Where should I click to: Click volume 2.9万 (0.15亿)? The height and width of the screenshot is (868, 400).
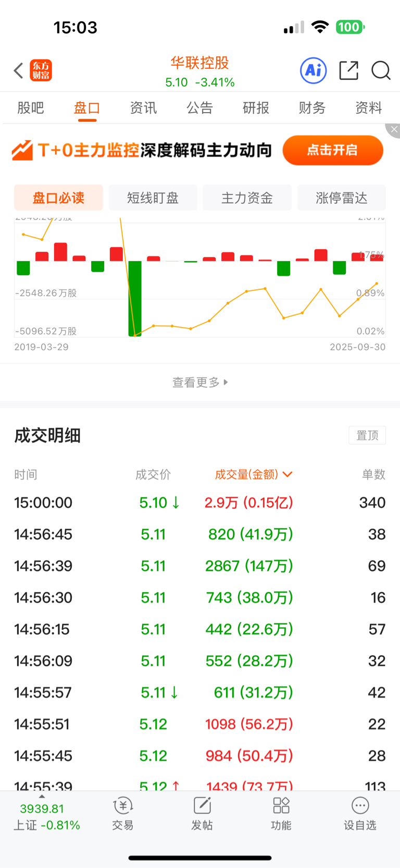click(248, 503)
